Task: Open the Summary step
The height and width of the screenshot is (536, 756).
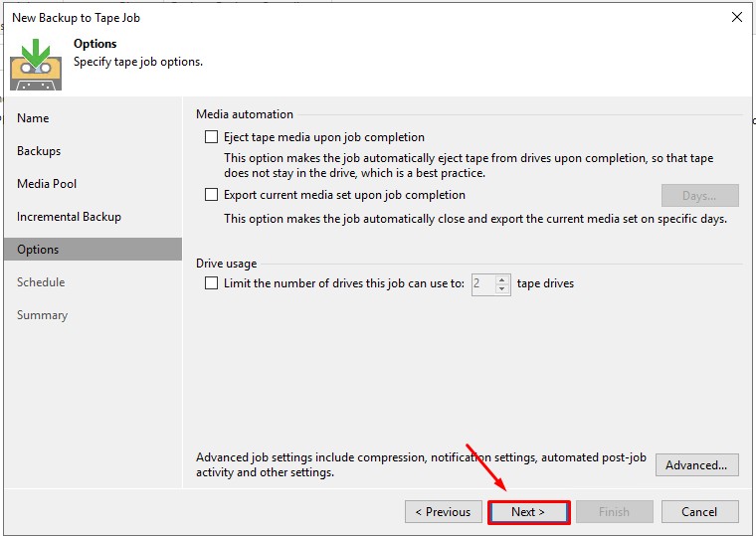Action: tap(42, 315)
